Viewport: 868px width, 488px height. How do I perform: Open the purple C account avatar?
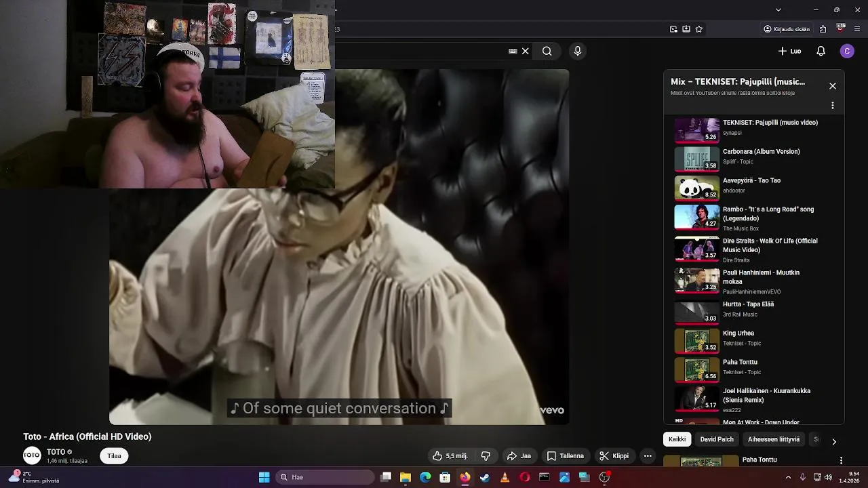click(847, 51)
